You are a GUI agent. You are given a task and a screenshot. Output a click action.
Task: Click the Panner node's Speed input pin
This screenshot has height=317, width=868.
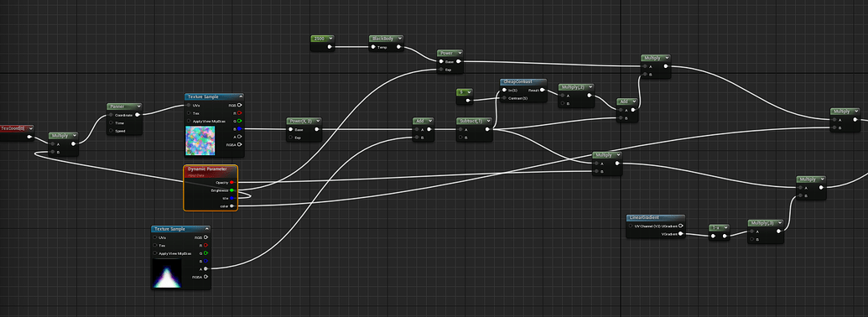click(x=112, y=131)
